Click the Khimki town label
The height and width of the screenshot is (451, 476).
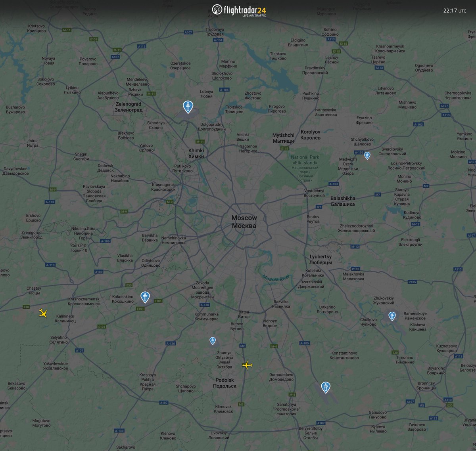tap(196, 153)
